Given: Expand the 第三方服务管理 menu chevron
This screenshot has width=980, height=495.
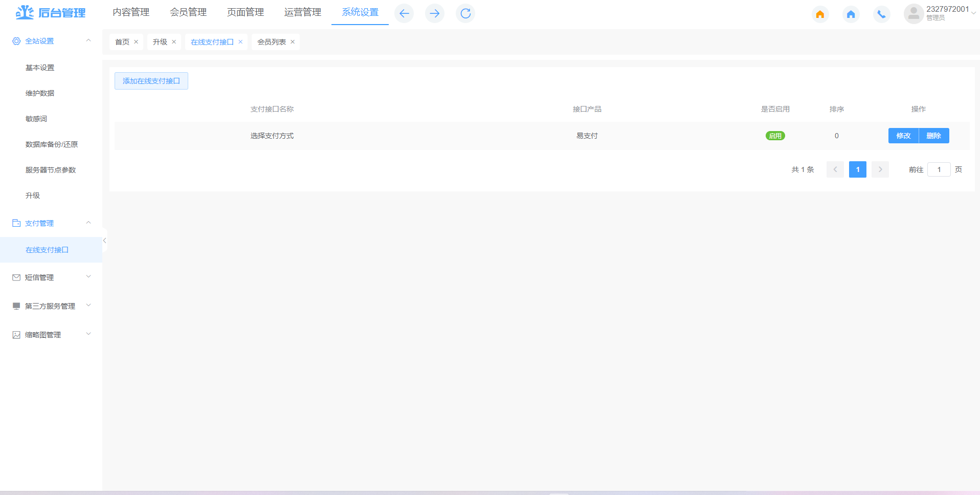Looking at the screenshot, I should point(88,306).
